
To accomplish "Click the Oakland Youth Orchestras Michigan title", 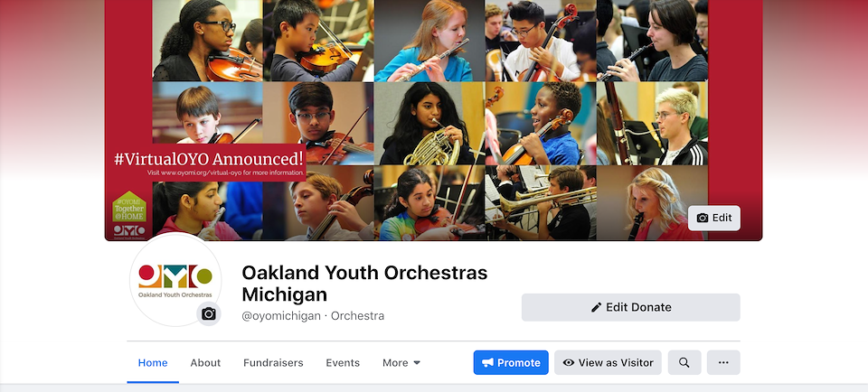I will click(x=364, y=283).
